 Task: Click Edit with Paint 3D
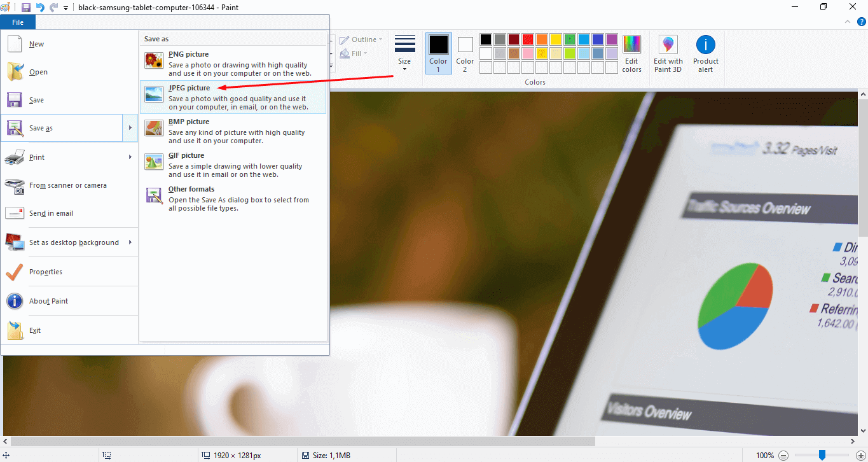click(668, 53)
